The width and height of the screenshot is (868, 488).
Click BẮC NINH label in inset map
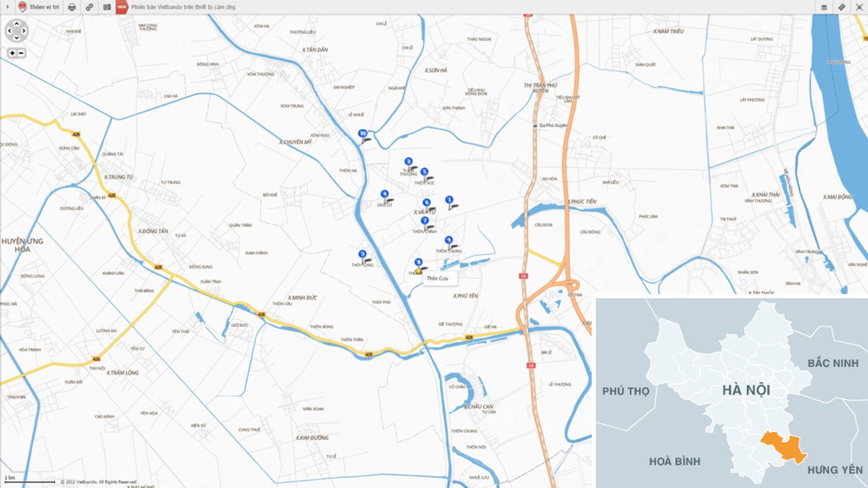click(x=833, y=364)
